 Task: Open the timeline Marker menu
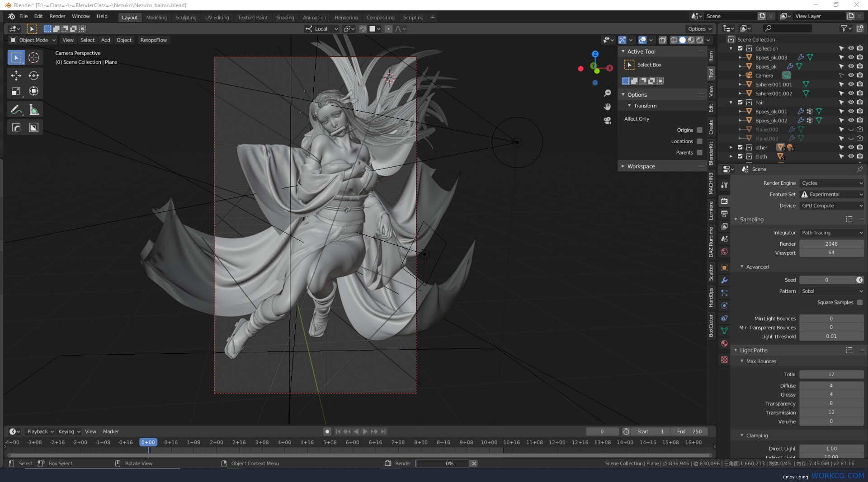(111, 432)
